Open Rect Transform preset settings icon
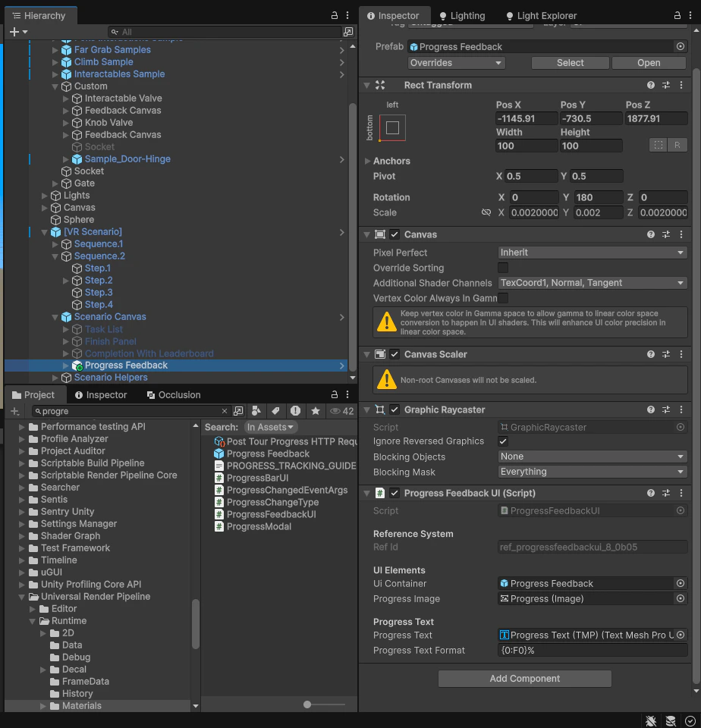This screenshot has width=701, height=728. pos(665,85)
